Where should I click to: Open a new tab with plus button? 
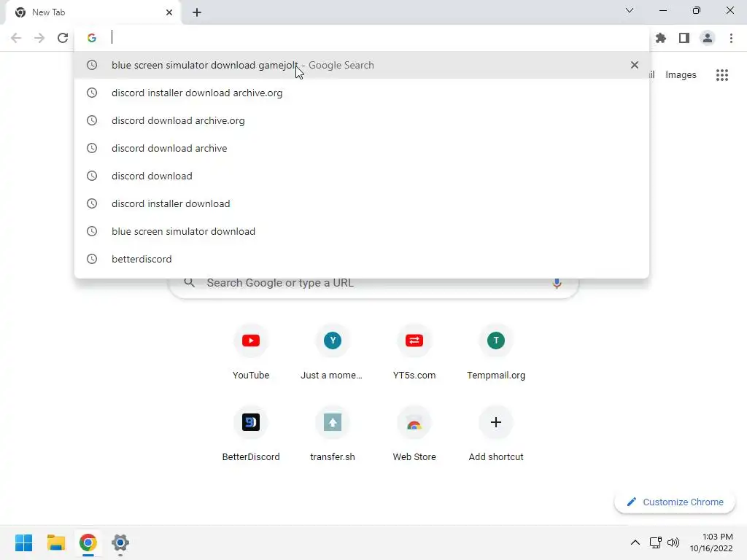(197, 12)
